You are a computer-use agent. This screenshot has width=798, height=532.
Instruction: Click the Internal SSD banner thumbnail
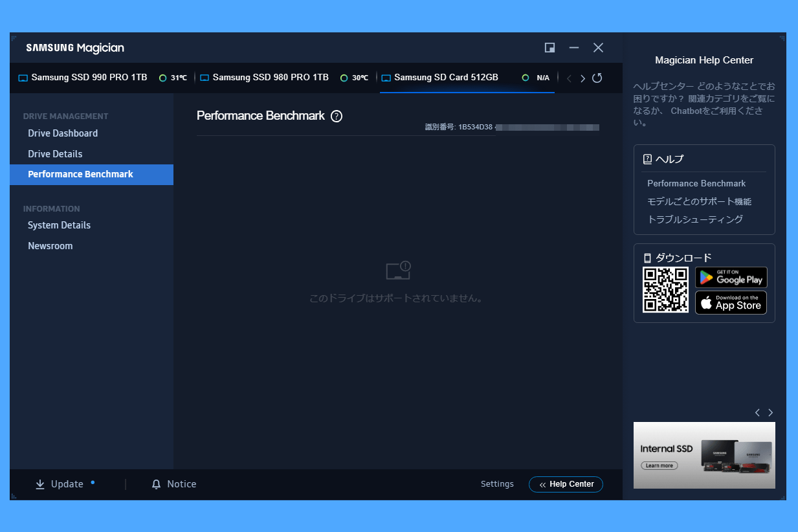pos(704,455)
